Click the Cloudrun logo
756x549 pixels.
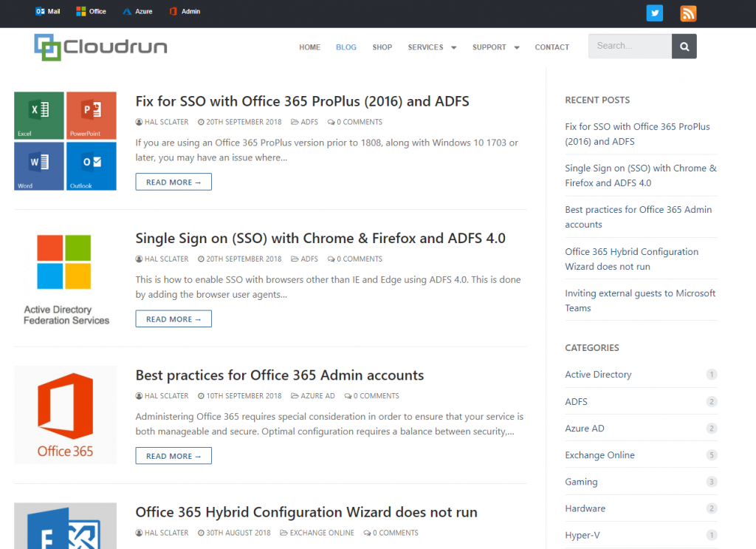100,46
